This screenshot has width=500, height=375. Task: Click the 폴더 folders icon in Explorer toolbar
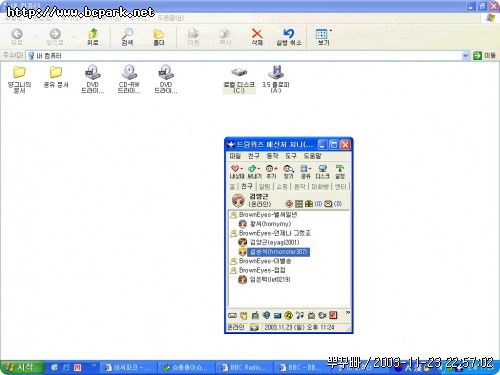(159, 37)
